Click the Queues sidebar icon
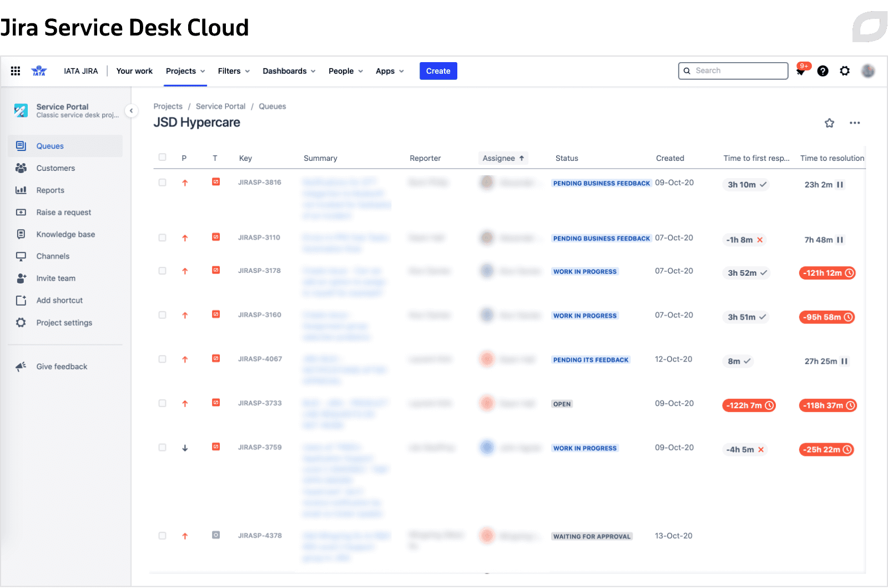The height and width of the screenshot is (588, 888). (x=21, y=146)
